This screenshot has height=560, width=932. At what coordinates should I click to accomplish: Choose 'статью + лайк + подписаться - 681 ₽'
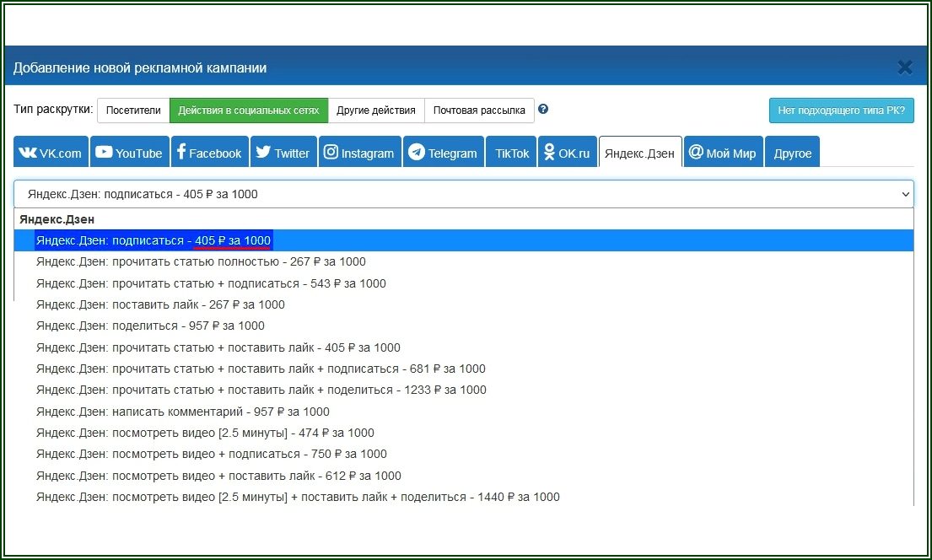click(x=464, y=369)
